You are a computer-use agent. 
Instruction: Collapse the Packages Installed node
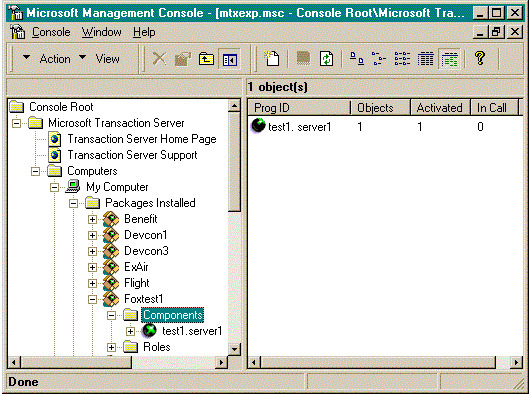(73, 203)
